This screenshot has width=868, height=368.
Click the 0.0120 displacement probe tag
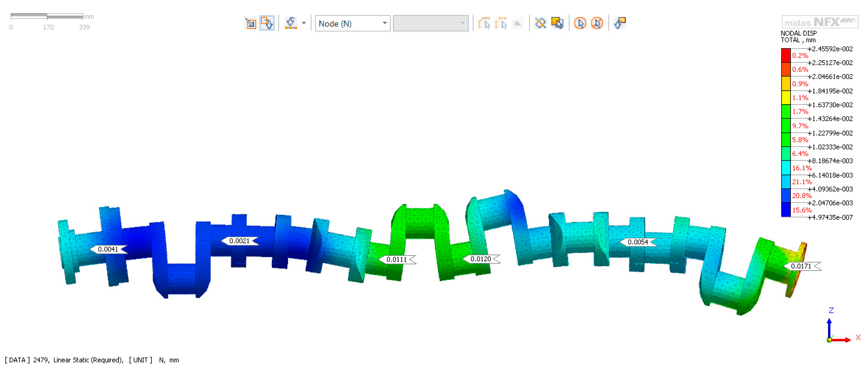pos(481,259)
